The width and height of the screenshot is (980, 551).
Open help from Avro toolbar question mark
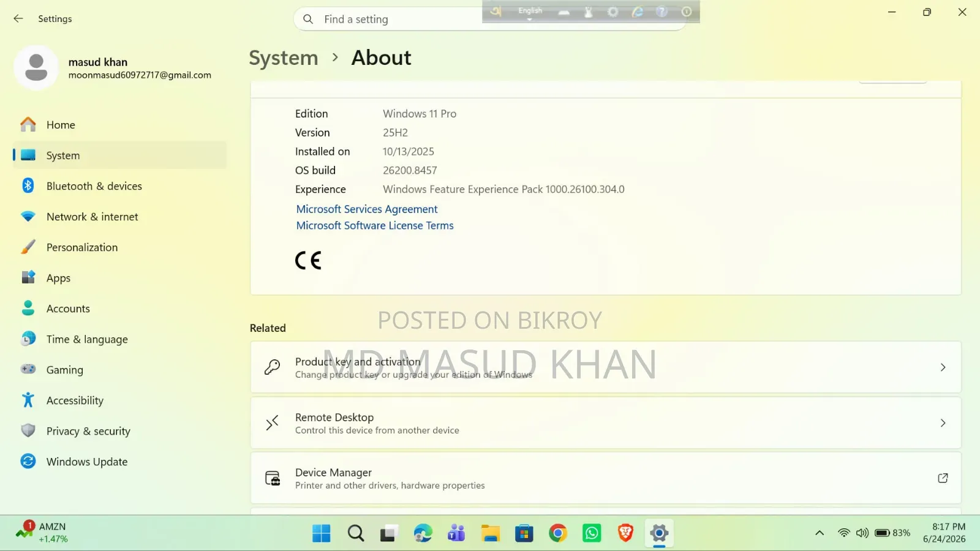662,12
